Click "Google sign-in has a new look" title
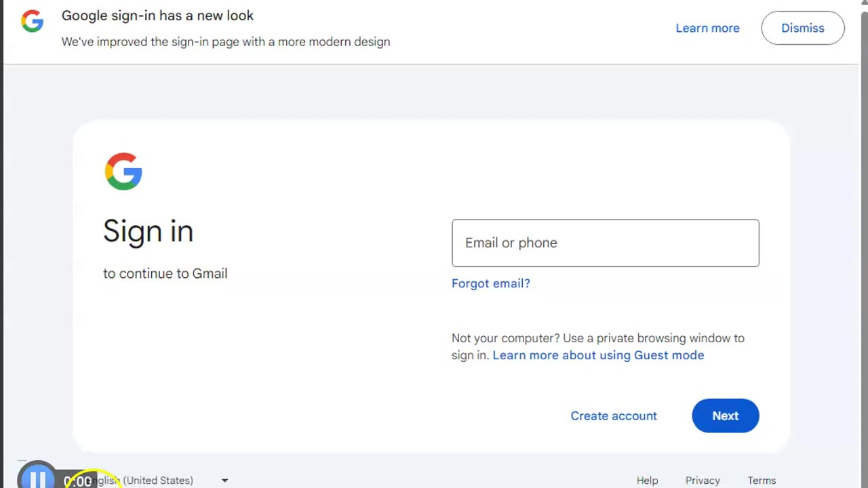The image size is (868, 488). click(x=157, y=15)
